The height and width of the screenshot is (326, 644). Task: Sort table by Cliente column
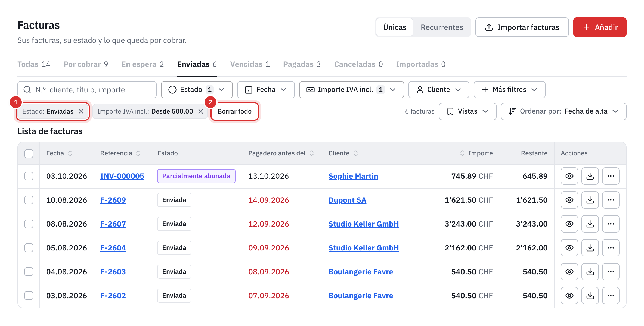point(356,153)
